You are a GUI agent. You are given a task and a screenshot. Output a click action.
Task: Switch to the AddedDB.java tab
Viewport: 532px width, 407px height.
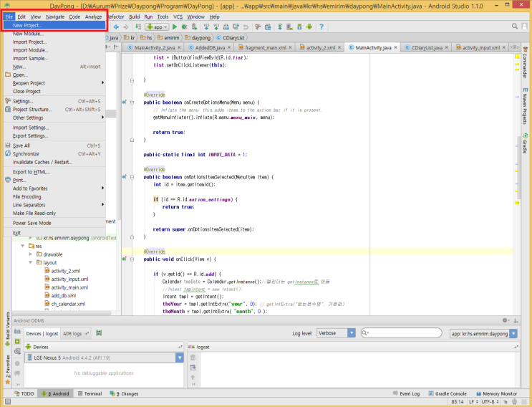tap(210, 47)
